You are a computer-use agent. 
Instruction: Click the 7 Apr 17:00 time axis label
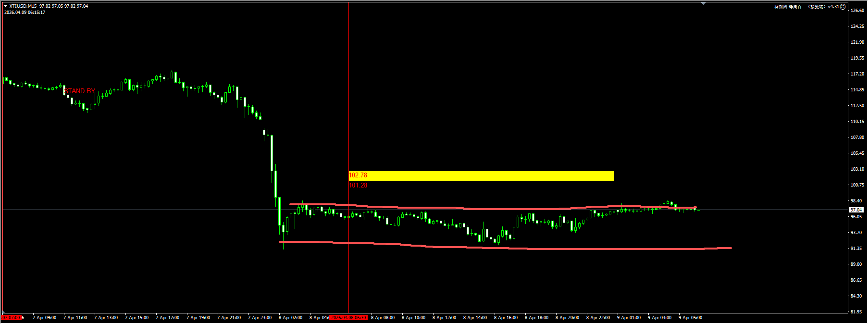click(x=167, y=318)
